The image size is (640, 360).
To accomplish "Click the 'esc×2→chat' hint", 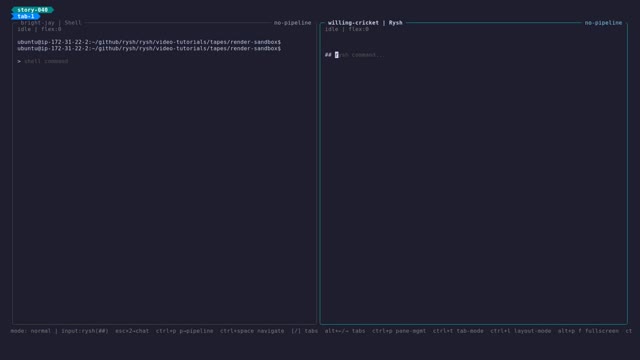I will pyautogui.click(x=132, y=331).
